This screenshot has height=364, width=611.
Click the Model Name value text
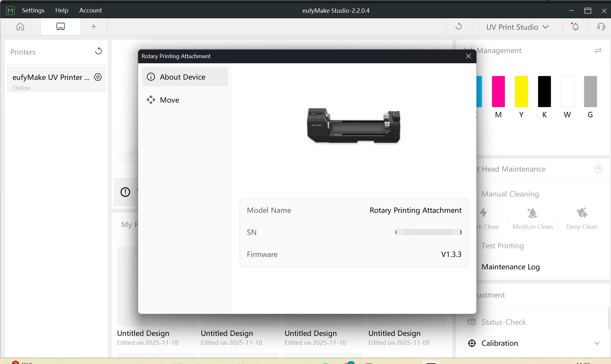tap(415, 210)
